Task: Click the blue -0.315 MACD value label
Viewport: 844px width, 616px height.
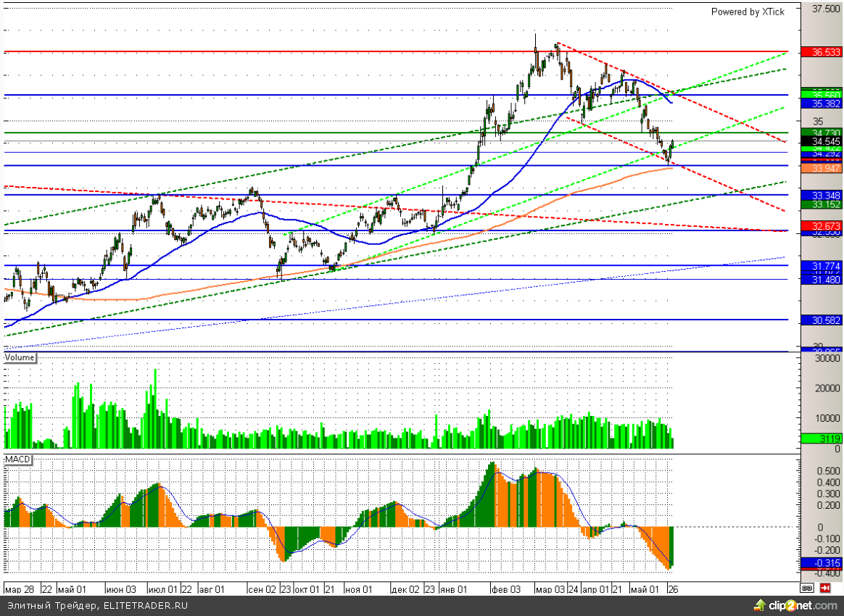Action: pos(822,562)
